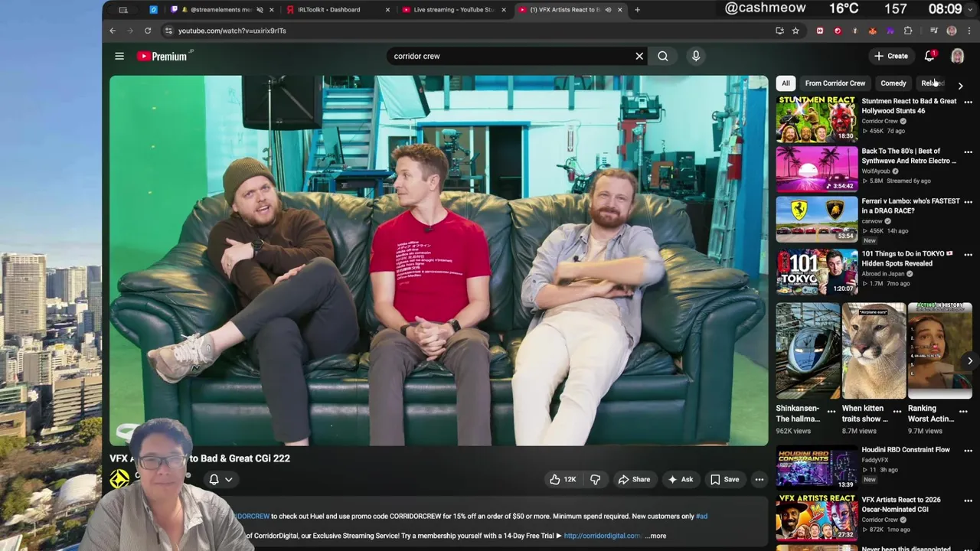The width and height of the screenshot is (980, 551).
Task: Open the corridordigital.com link in description
Action: click(x=603, y=536)
